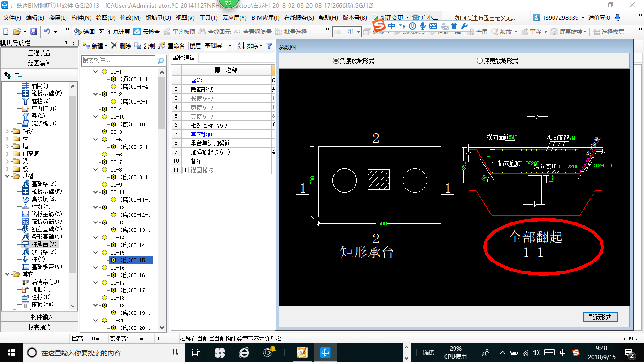
Task: Click the taskbar search box
Action: tap(103, 352)
